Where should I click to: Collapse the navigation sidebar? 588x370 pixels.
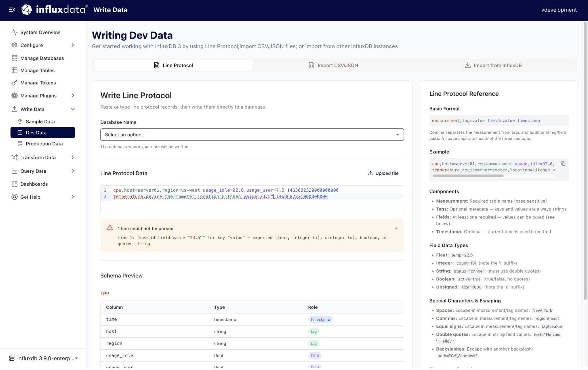[12, 10]
